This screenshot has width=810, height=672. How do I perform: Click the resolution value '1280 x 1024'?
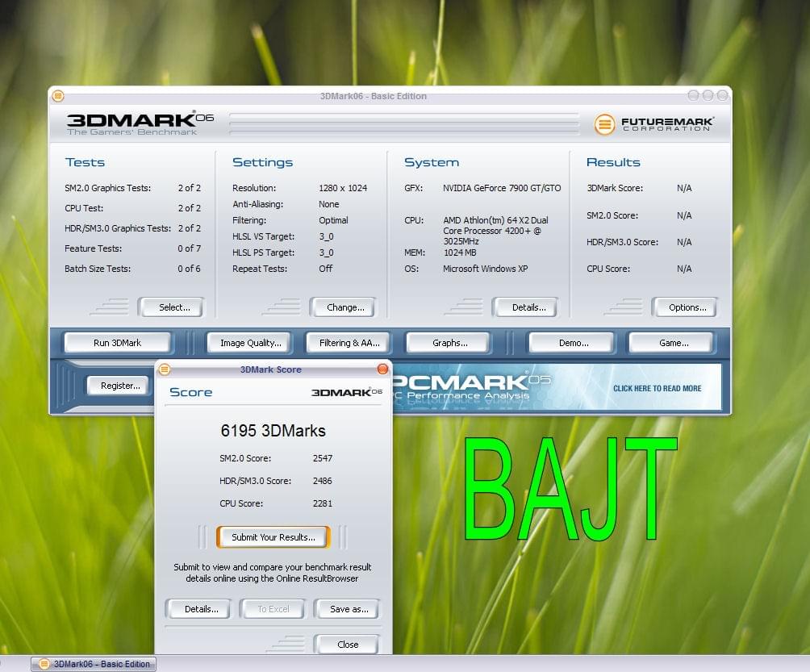343,188
